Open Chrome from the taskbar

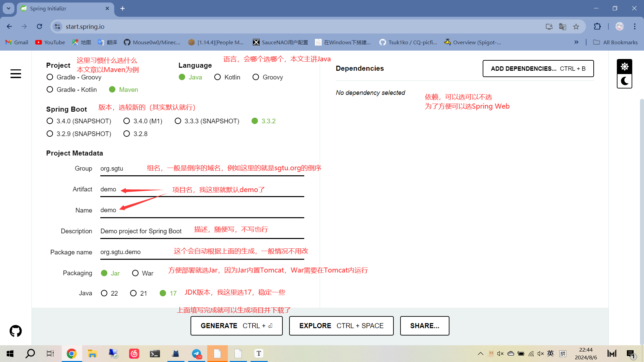71,354
